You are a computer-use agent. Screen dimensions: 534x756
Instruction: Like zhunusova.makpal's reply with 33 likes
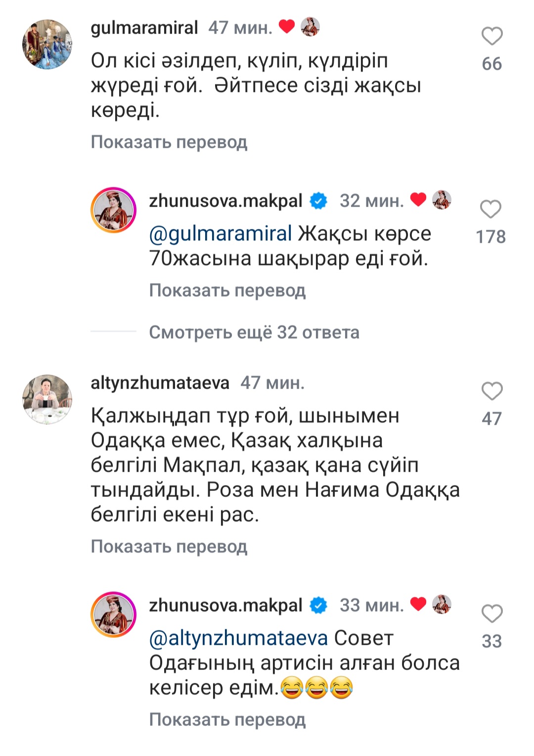point(492,614)
